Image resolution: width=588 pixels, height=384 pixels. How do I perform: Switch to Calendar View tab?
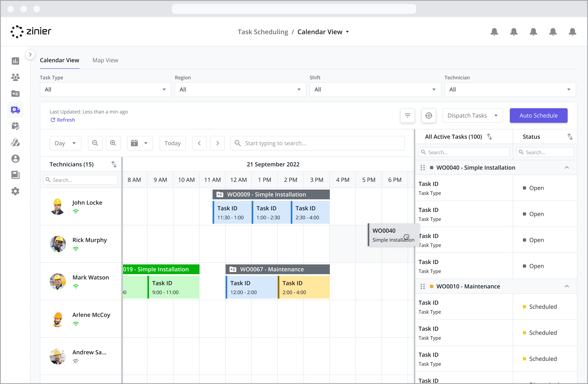(x=60, y=60)
